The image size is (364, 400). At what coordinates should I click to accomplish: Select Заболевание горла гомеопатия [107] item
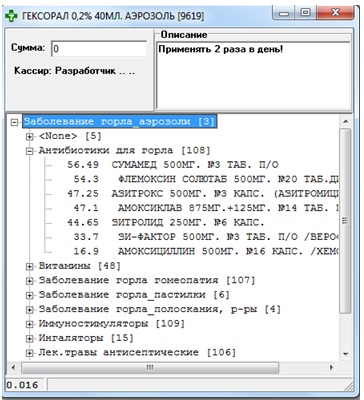point(147,280)
